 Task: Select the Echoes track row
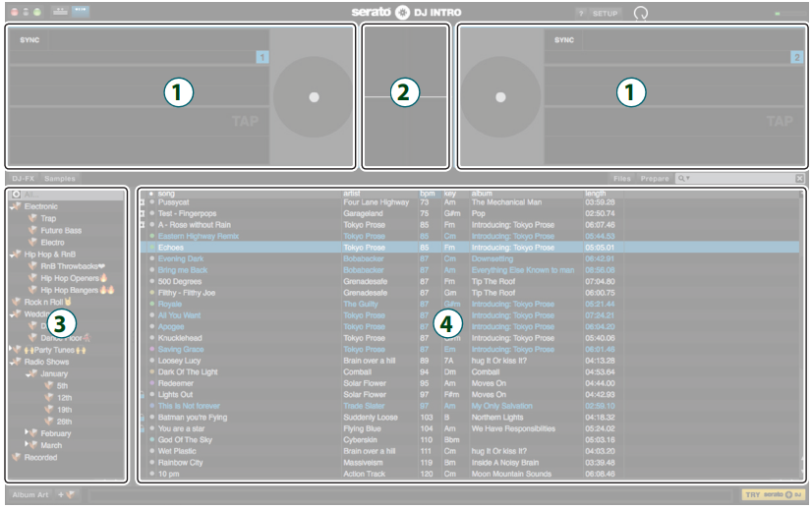(469, 248)
